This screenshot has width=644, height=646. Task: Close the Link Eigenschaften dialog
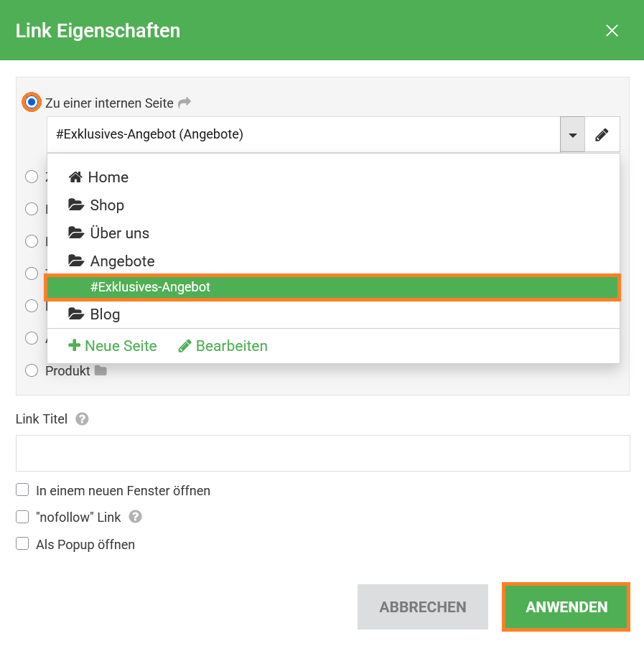(612, 30)
